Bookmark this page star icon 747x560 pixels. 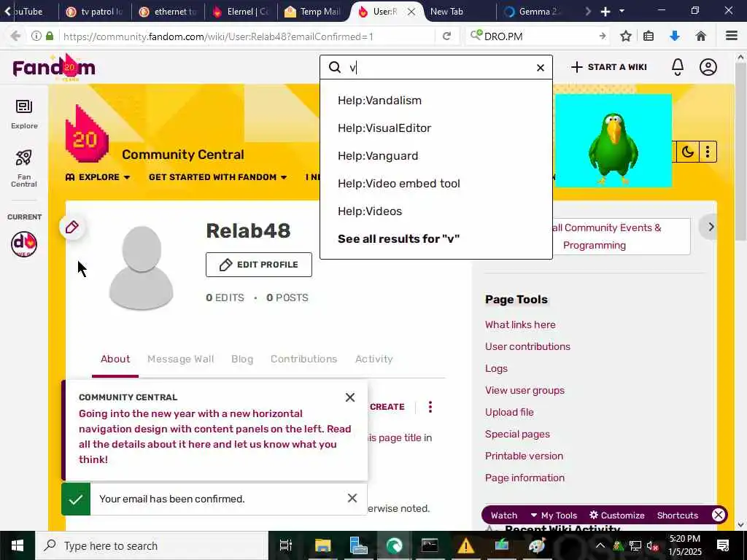tap(625, 36)
